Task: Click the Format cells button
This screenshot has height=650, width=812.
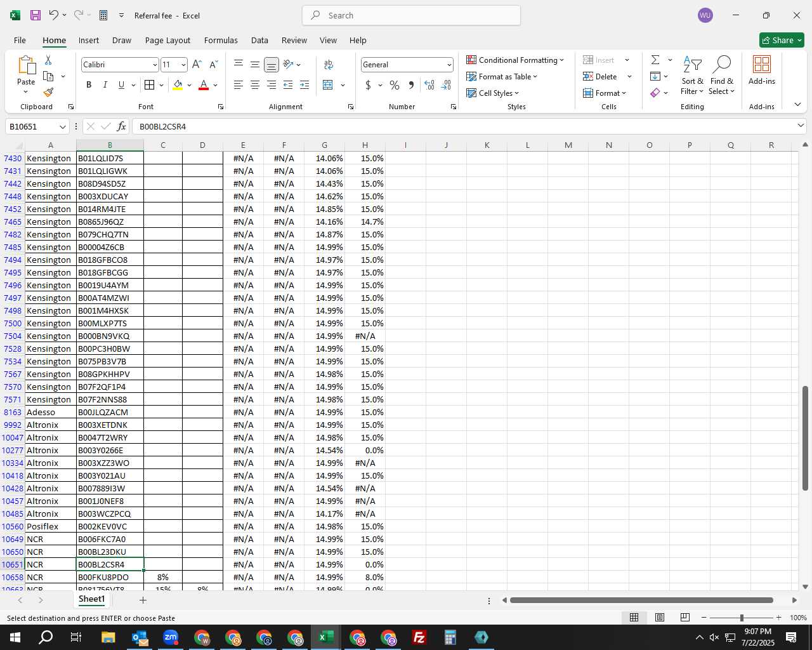Action: [605, 93]
